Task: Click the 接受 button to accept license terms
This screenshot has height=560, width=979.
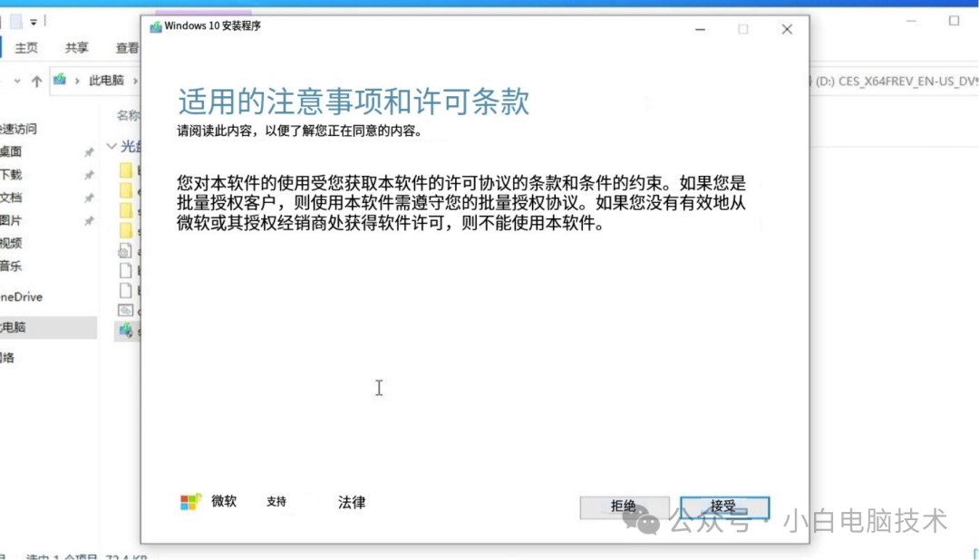Action: pyautogui.click(x=724, y=507)
